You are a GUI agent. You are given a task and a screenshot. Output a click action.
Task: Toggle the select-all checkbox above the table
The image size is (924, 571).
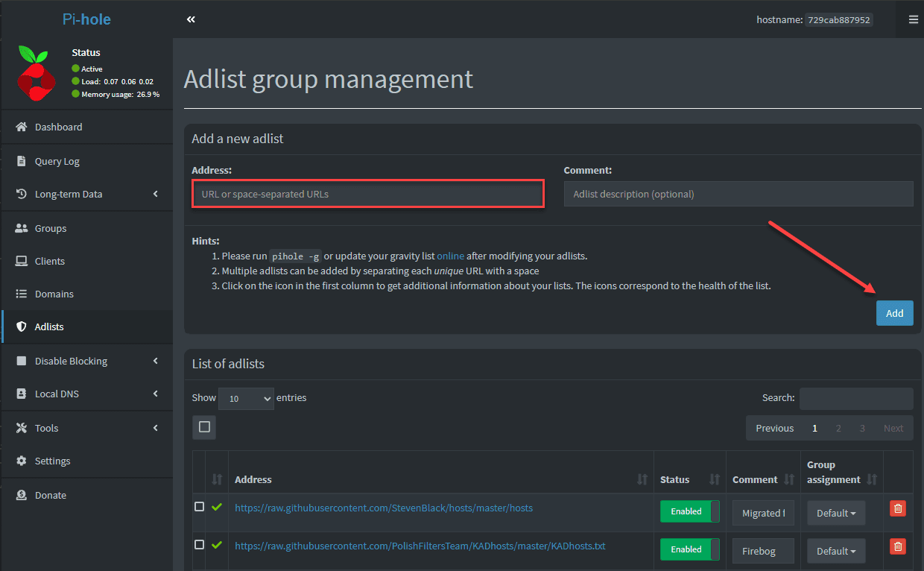pos(204,427)
